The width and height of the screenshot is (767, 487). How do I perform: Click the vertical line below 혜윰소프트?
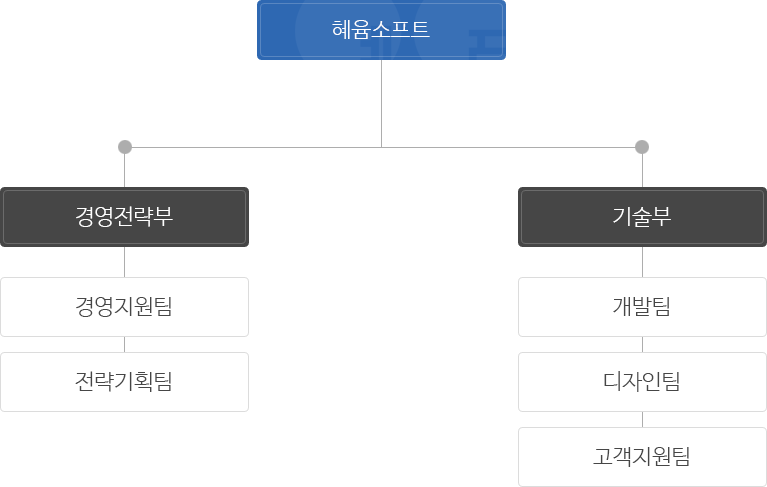[381, 103]
